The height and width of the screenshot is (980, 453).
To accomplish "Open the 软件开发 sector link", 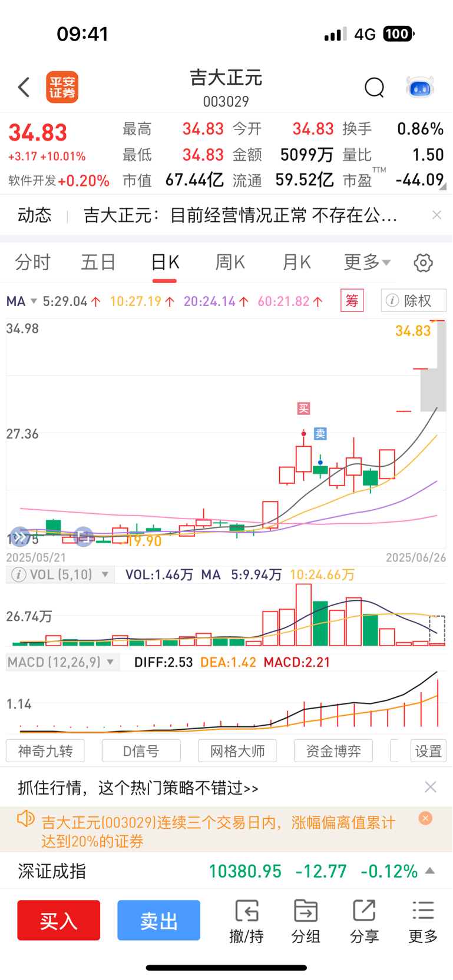I will [59, 181].
